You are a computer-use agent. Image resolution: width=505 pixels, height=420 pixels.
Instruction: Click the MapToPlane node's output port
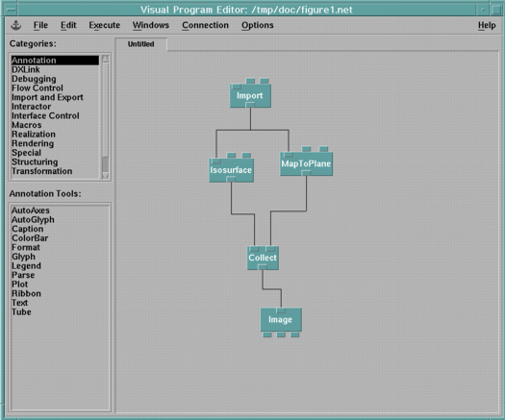[306, 173]
